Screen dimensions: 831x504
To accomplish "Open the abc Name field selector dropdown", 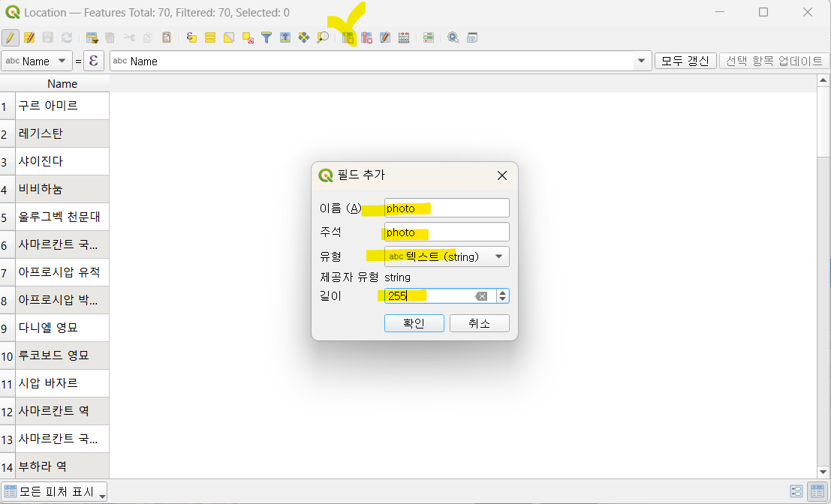I will coord(36,61).
